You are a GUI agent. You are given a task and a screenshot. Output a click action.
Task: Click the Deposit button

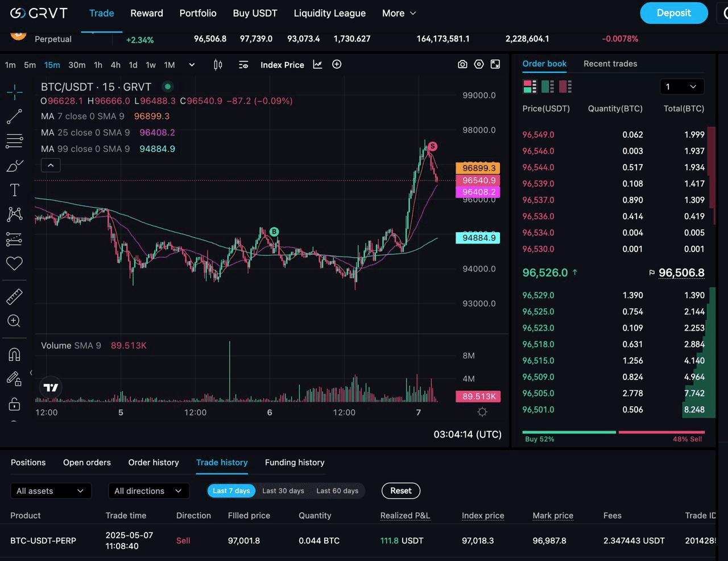point(674,13)
